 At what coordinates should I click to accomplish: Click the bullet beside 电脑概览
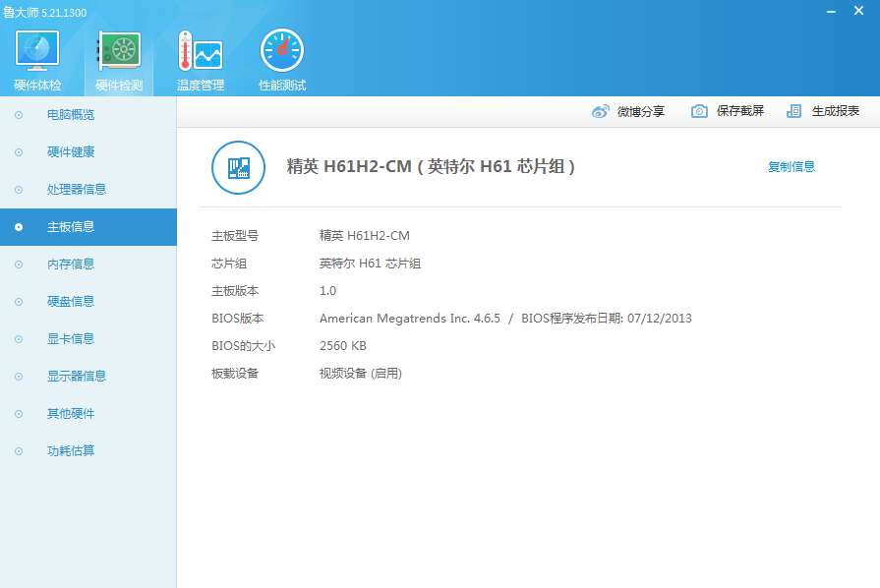(x=19, y=115)
